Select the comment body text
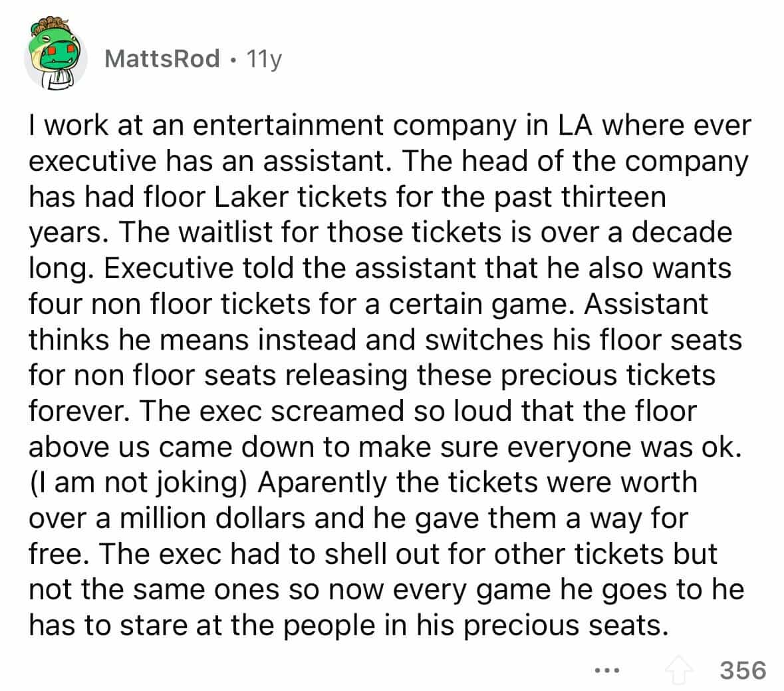This screenshot has height=691, width=784. 389,372
